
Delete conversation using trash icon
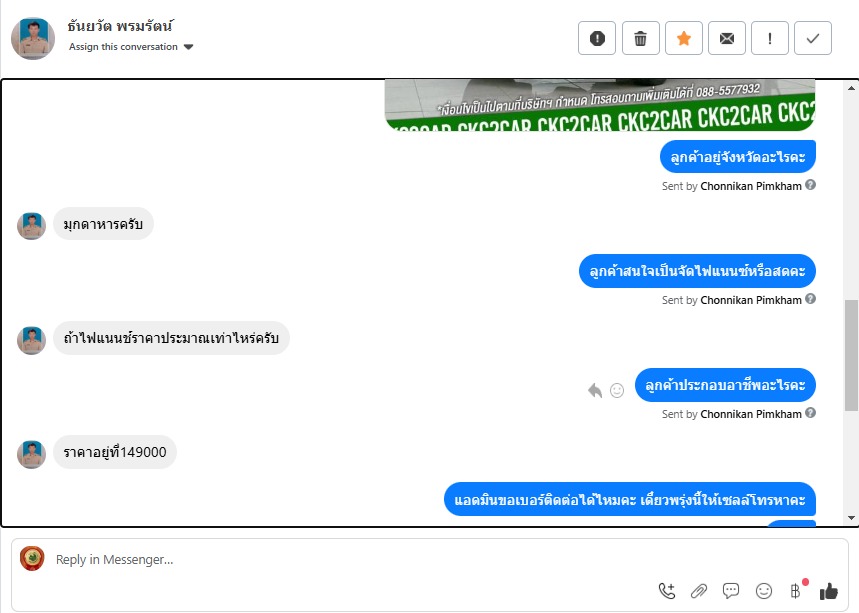coord(640,38)
